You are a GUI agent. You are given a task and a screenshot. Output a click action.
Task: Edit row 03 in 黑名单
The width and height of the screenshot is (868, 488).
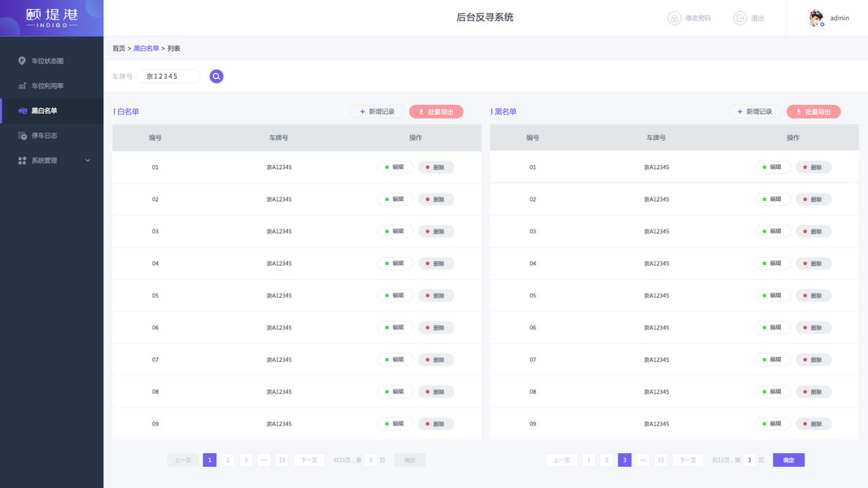point(773,231)
